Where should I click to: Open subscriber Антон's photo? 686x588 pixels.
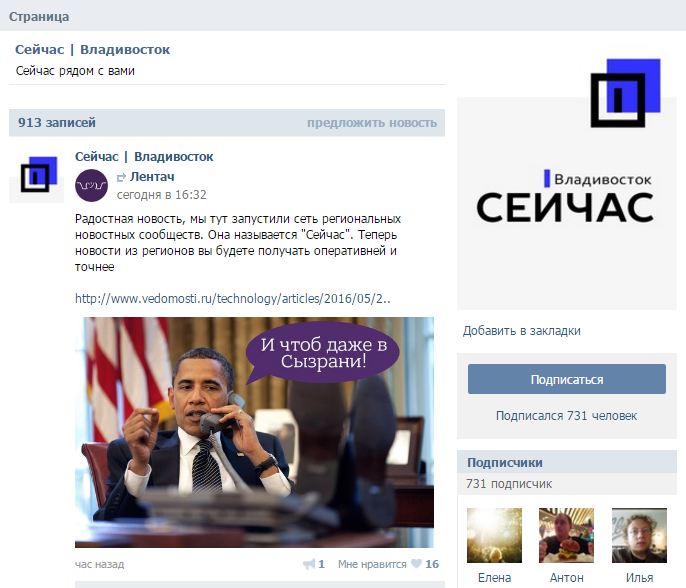click(567, 535)
